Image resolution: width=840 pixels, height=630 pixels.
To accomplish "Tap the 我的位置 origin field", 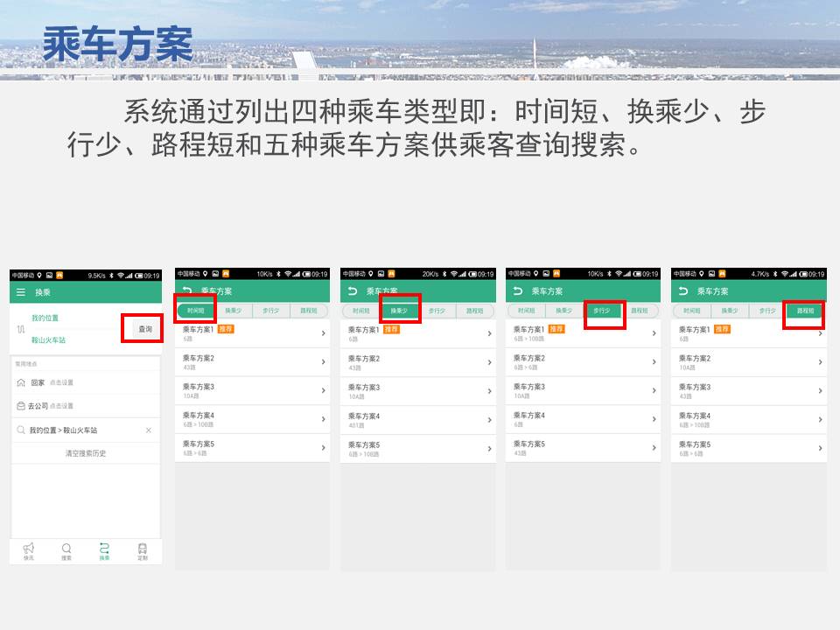I will point(45,318).
